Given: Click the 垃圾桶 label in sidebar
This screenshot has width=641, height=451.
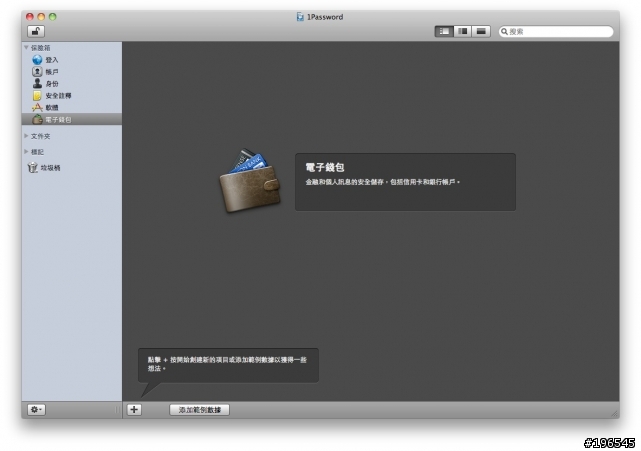Looking at the screenshot, I should [x=51, y=168].
